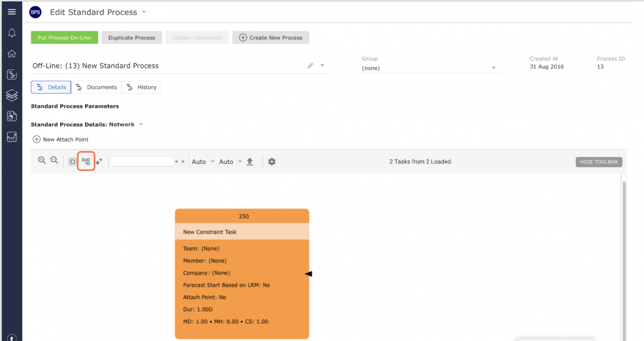Image resolution: width=644 pixels, height=341 pixels.
Task: Zoom out of the network
Action: tap(54, 160)
